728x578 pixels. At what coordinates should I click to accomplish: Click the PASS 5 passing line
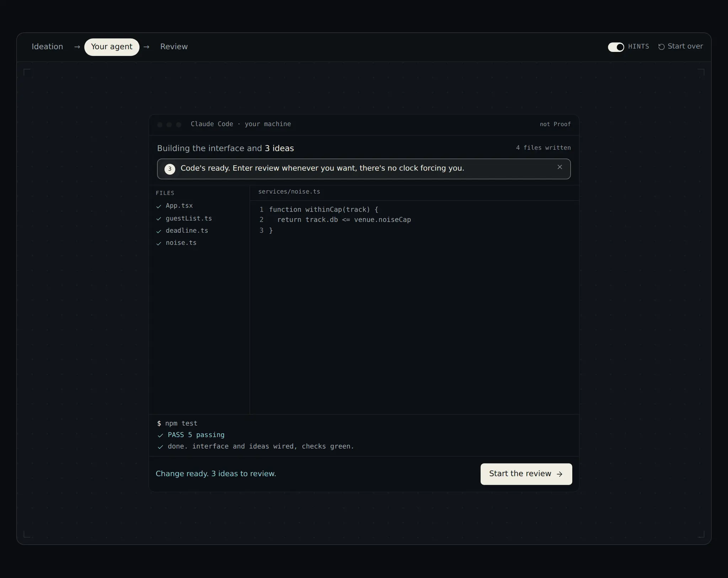(196, 435)
